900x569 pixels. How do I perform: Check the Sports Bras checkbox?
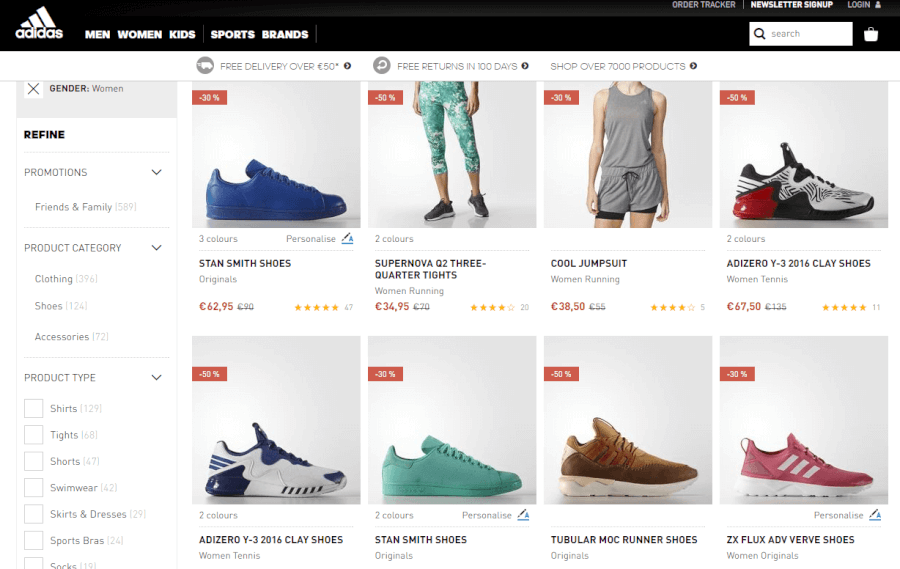click(33, 540)
